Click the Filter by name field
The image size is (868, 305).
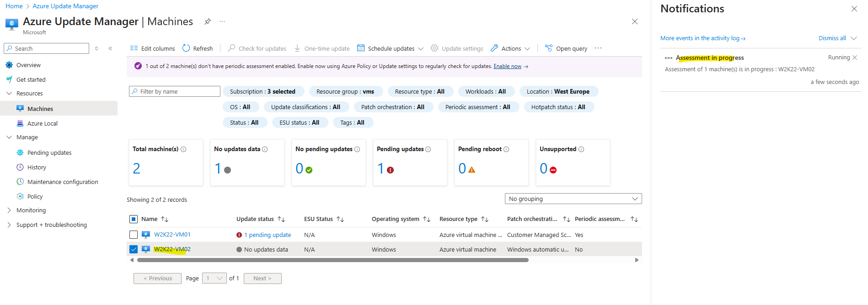(175, 91)
